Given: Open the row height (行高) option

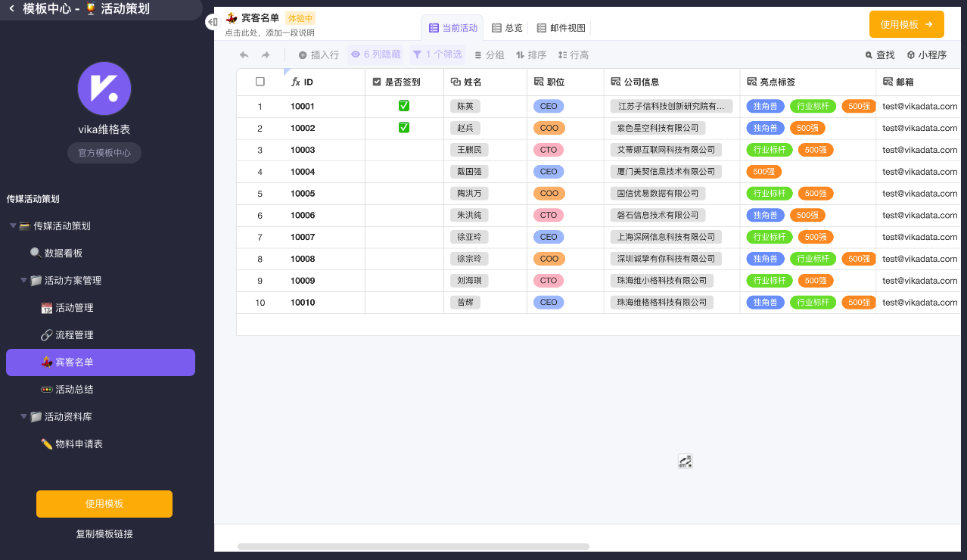Looking at the screenshot, I should tap(573, 55).
